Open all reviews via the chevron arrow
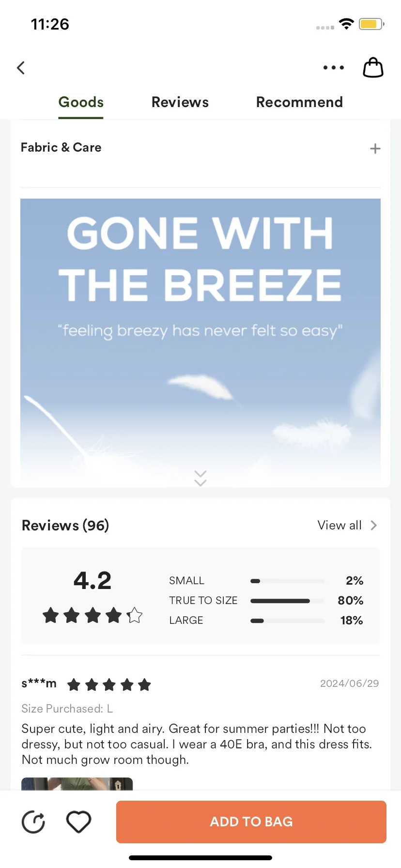401x868 pixels. pos(374,526)
